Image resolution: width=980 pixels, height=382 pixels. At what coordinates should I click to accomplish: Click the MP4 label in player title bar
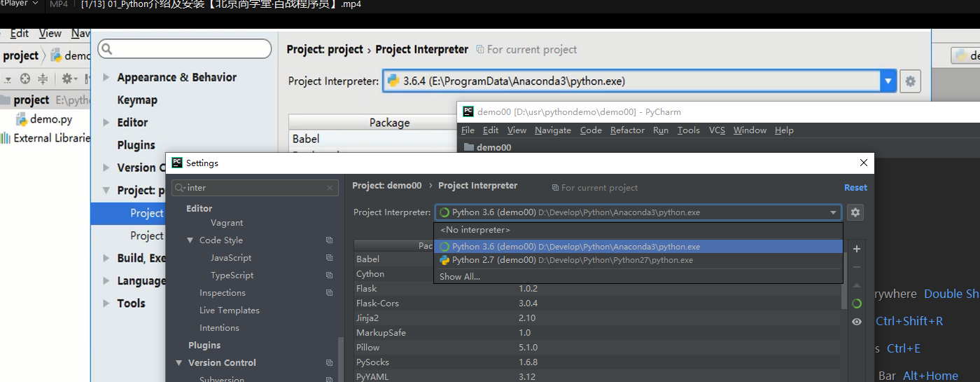[59, 5]
